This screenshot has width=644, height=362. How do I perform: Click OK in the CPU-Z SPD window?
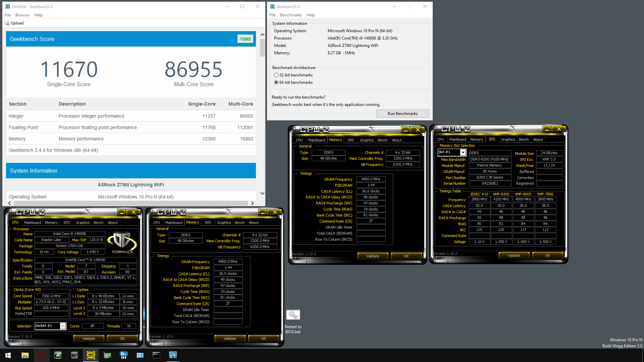point(547,255)
